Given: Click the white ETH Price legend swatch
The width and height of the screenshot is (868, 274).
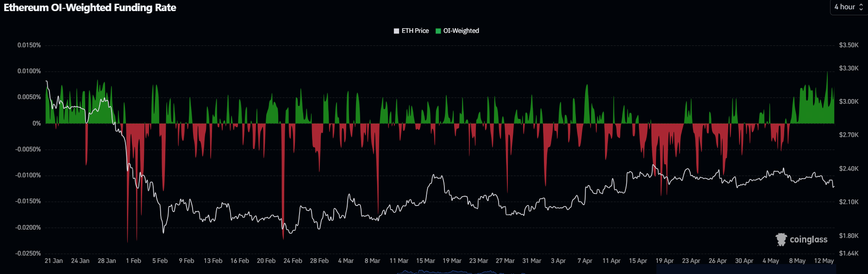Looking at the screenshot, I should [x=396, y=31].
